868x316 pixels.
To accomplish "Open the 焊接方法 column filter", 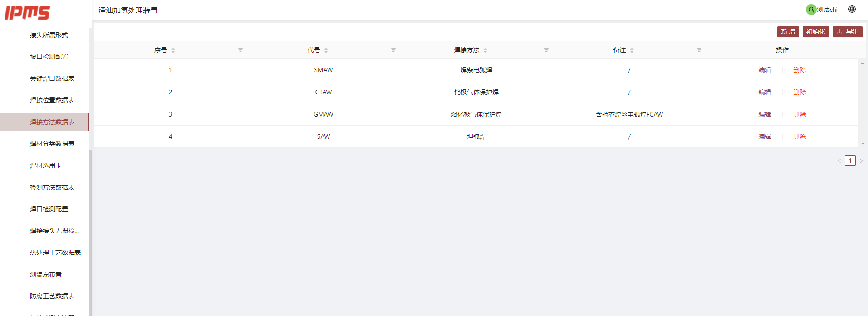I will click(x=546, y=50).
